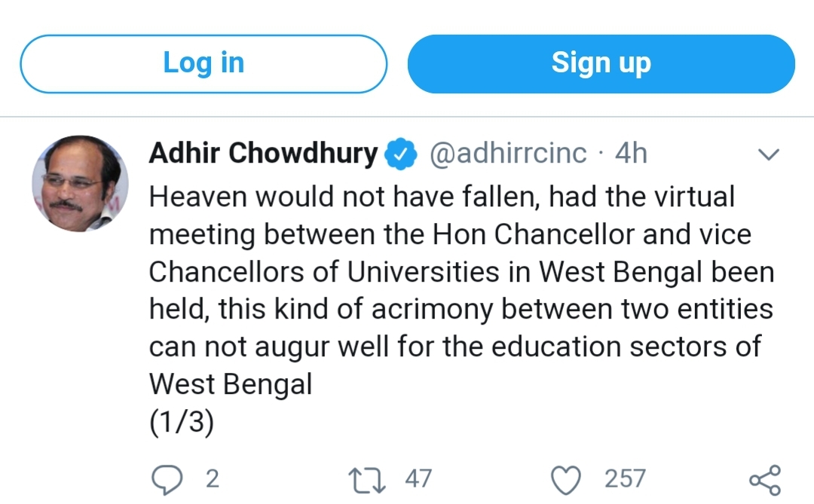
Task: Click the retweet count 47
Action: [418, 478]
